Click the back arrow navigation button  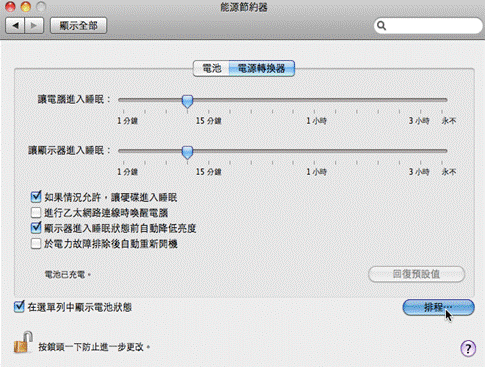pos(15,26)
